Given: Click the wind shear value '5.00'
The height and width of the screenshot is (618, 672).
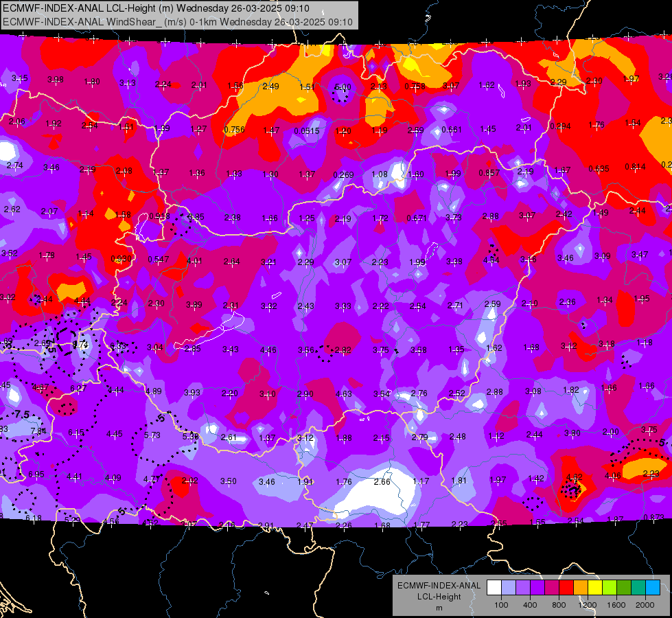Looking at the screenshot, I should 343,87.
